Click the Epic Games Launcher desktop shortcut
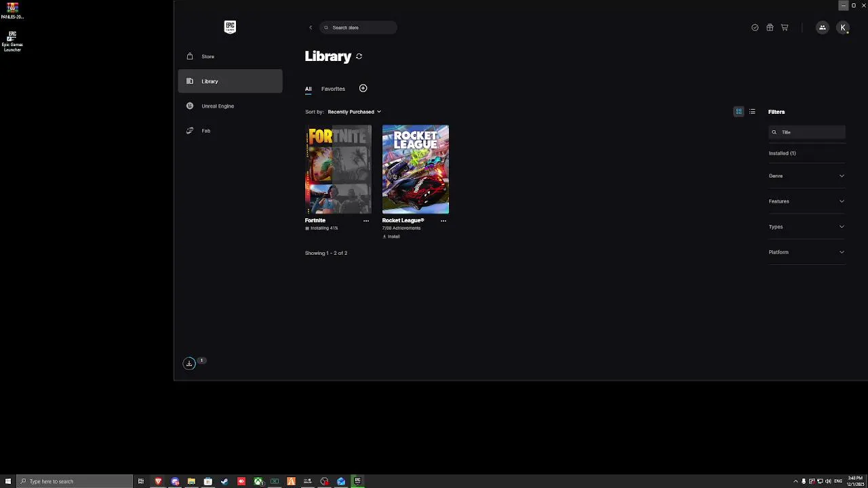Viewport: 868px width, 488px height. [12, 41]
